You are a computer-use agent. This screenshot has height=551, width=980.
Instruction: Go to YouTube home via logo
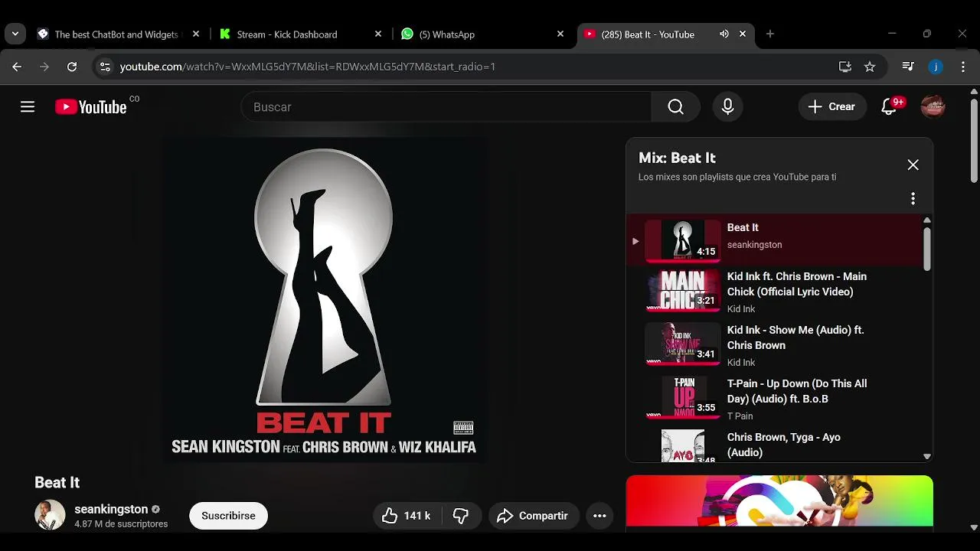tap(91, 107)
